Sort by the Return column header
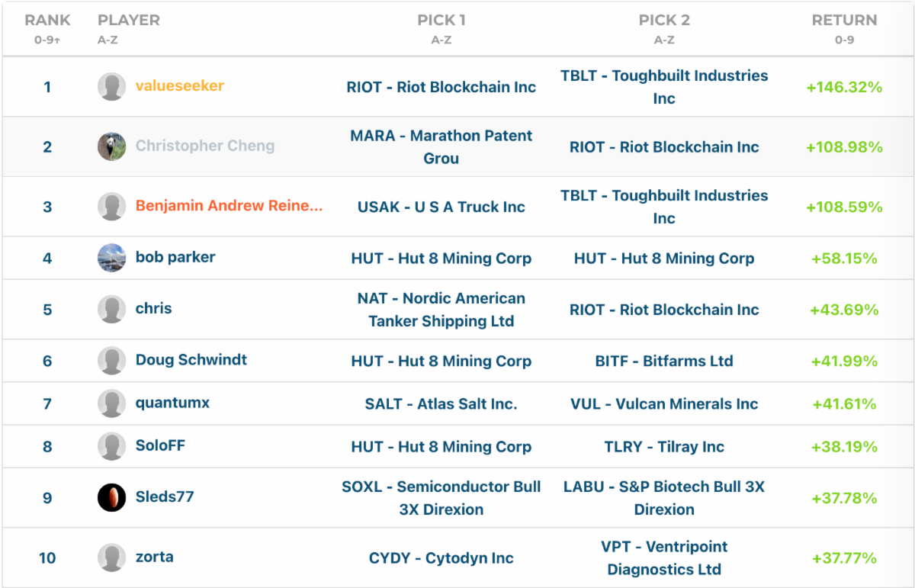The height and width of the screenshot is (588, 915). pyautogui.click(x=844, y=21)
